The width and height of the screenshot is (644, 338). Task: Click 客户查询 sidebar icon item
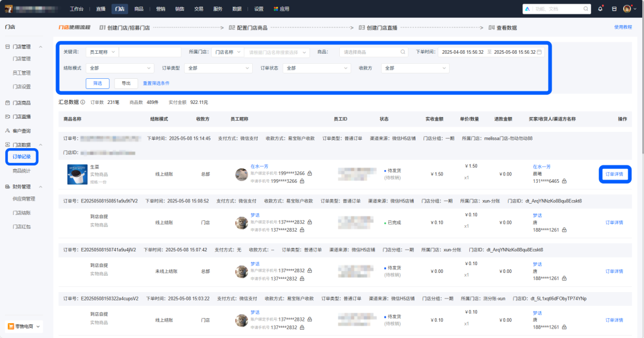(18, 131)
